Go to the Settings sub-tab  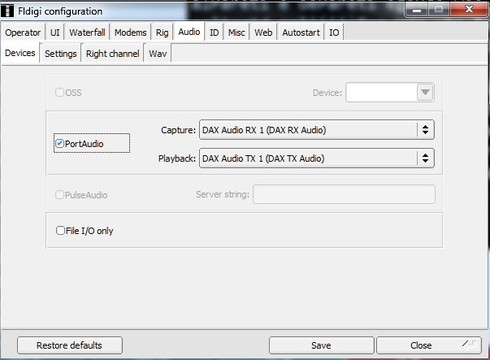(61, 53)
